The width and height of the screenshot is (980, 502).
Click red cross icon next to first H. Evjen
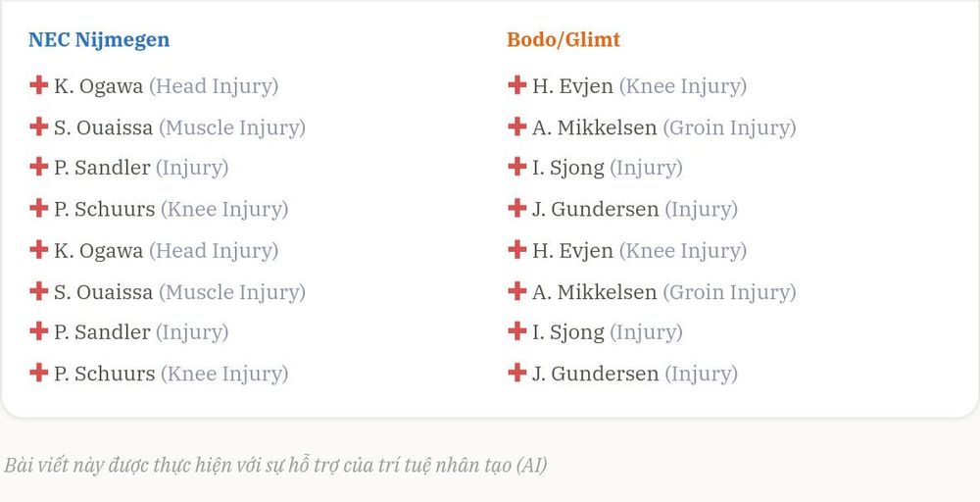point(516,85)
